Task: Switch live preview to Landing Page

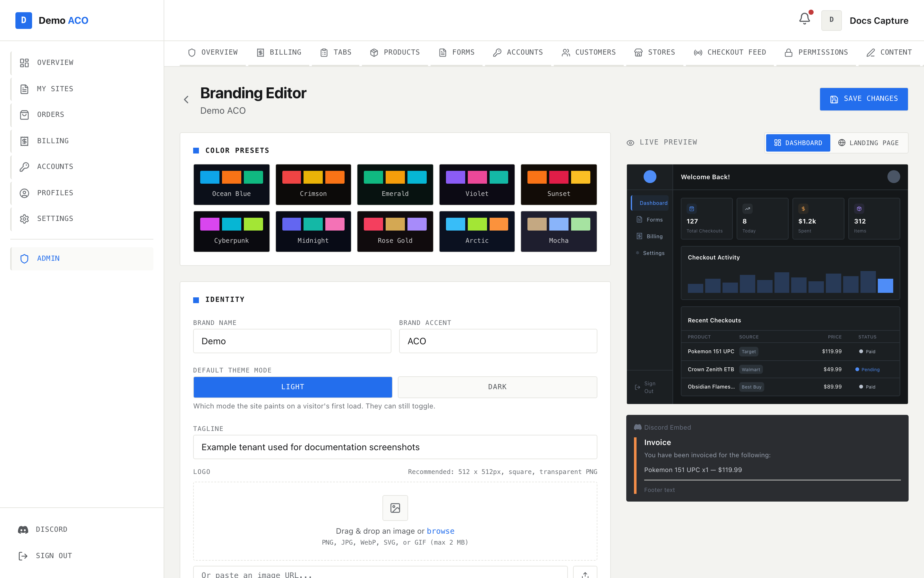Action: [x=868, y=143]
